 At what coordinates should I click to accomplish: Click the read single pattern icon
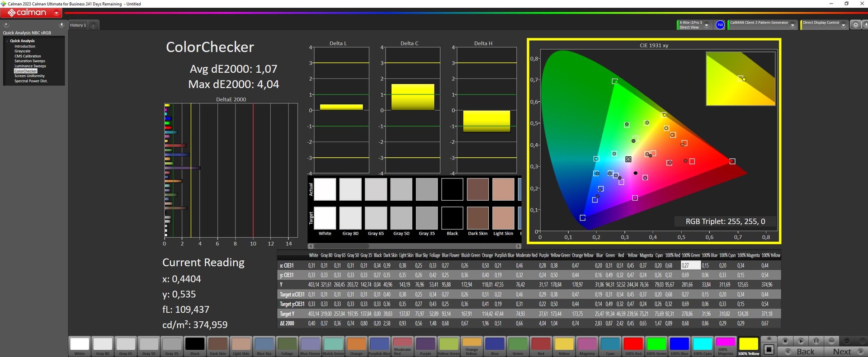click(801, 341)
